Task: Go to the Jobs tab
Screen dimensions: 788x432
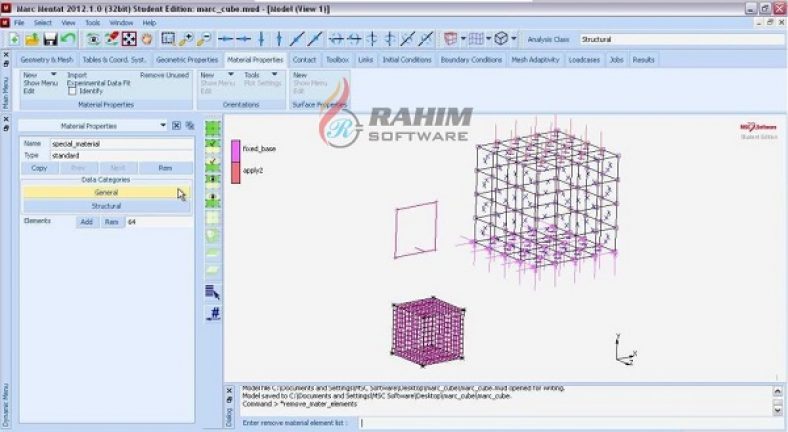Action: (616, 60)
